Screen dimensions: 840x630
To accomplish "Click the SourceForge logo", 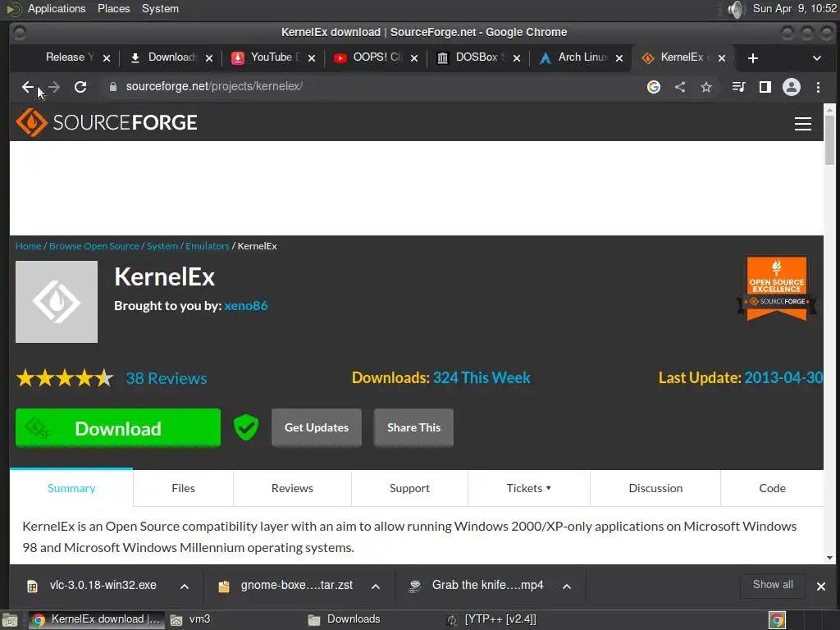I will click(107, 123).
